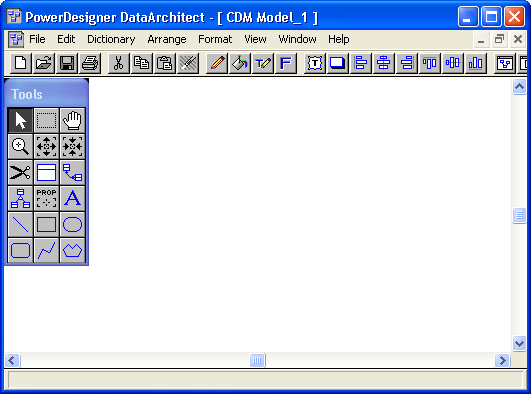Open the Window menu

(x=297, y=39)
